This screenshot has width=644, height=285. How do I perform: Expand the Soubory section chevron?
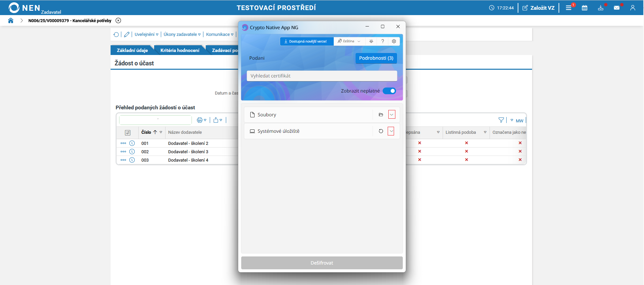(x=391, y=115)
